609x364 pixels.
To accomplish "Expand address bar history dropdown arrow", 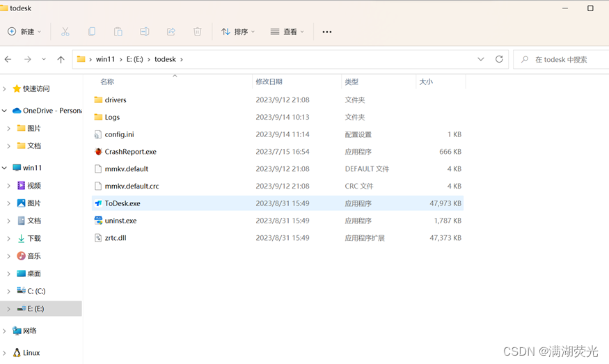I will click(x=481, y=59).
